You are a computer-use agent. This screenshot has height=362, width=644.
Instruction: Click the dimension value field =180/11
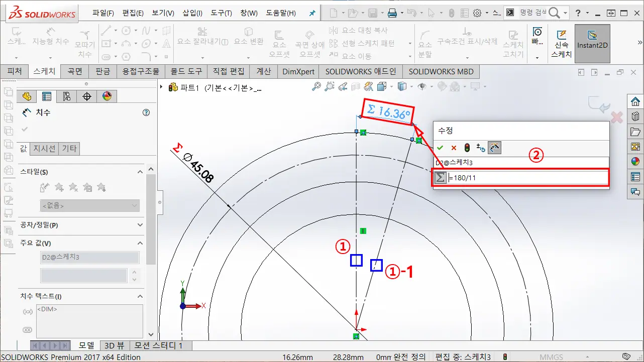point(527,177)
